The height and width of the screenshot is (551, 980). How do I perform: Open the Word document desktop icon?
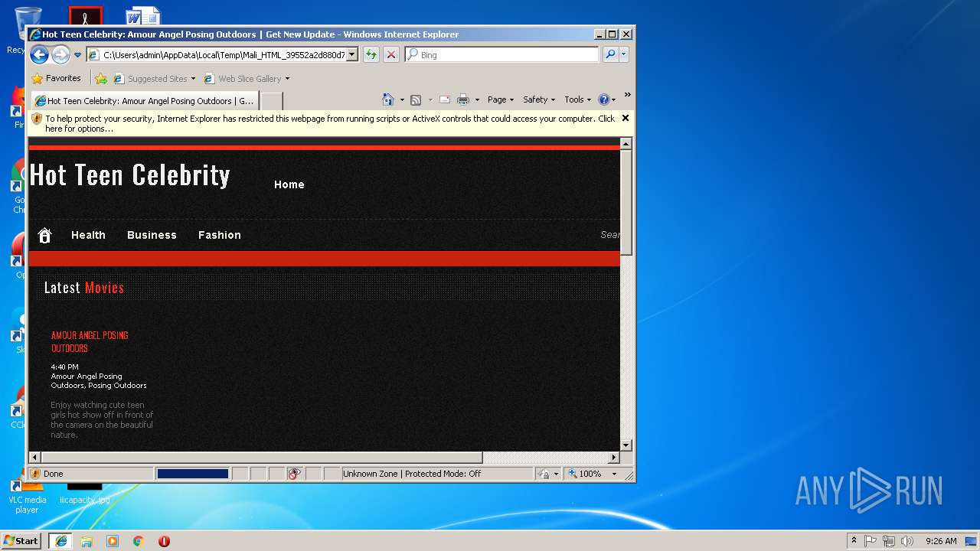(142, 16)
